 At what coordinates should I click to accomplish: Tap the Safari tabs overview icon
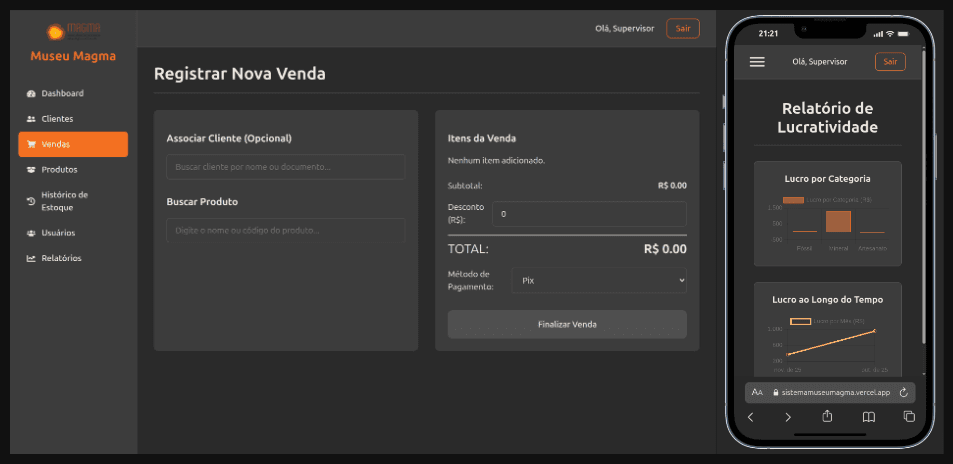click(x=909, y=416)
